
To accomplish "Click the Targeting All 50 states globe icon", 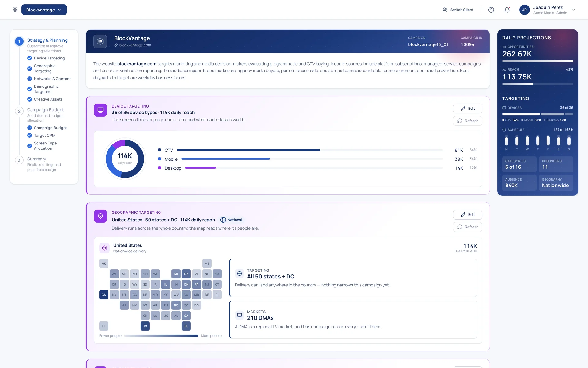I will point(239,274).
